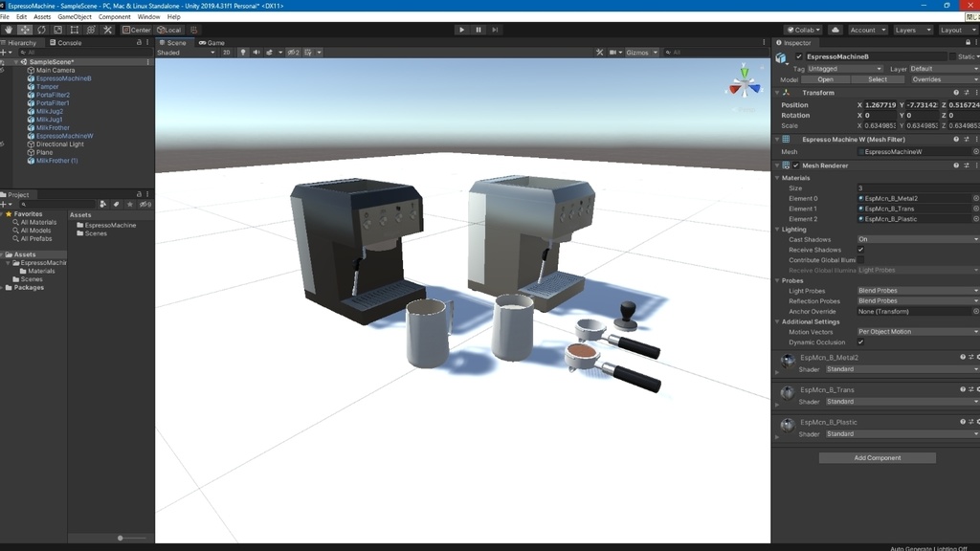Open EspressoMachine folder in Assets pane
Image resolution: width=980 pixels, height=551 pixels.
[x=110, y=225]
